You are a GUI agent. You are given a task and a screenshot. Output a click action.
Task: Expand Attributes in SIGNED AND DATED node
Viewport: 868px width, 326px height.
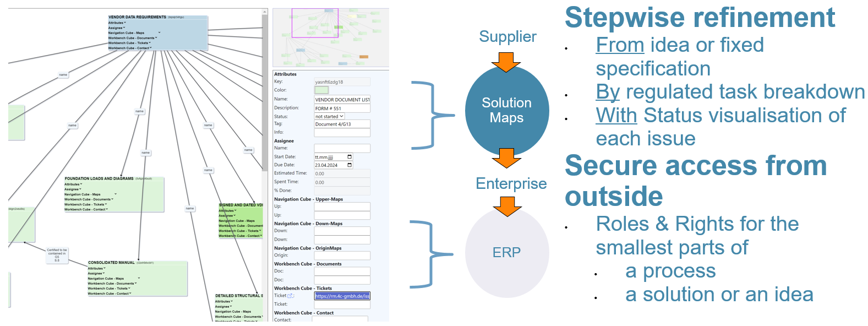tap(236, 210)
